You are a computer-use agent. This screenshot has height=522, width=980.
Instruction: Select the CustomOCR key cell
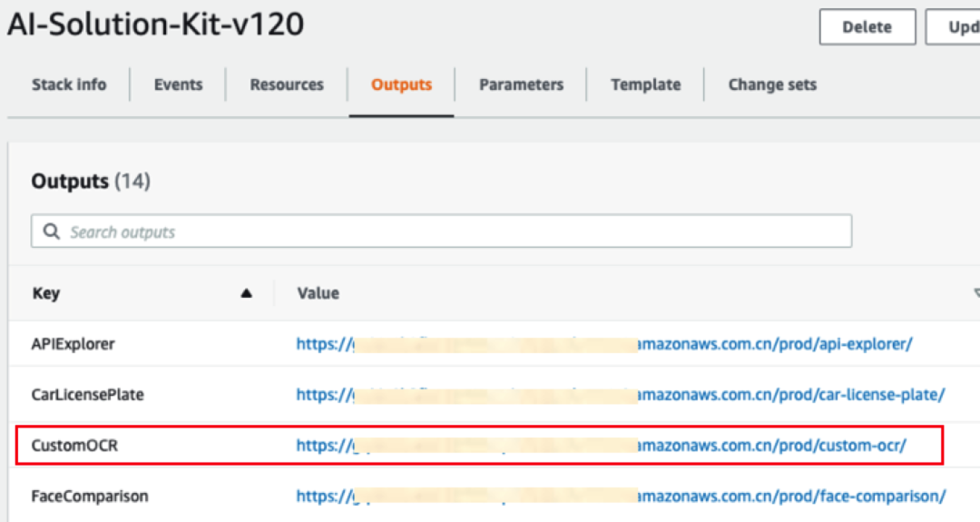(74, 445)
